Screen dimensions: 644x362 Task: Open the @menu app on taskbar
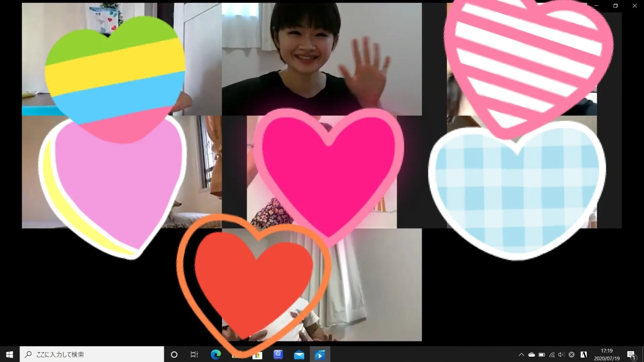[278, 354]
